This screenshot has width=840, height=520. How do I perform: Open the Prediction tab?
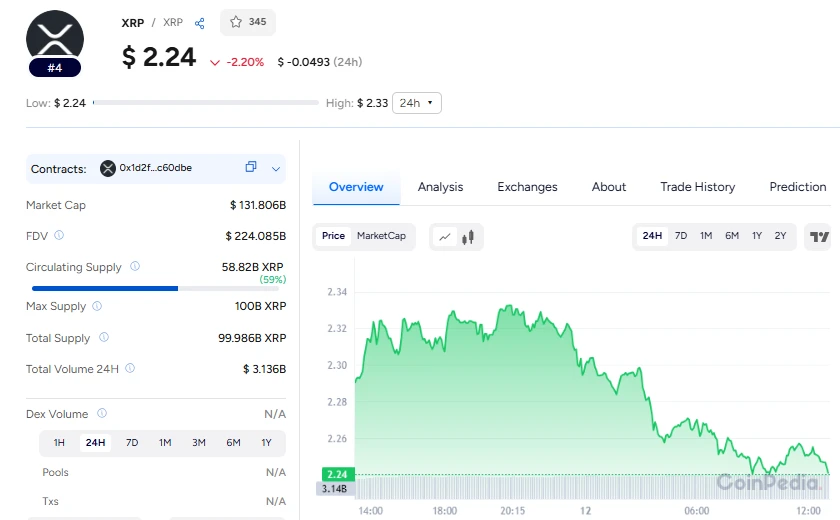pos(798,187)
